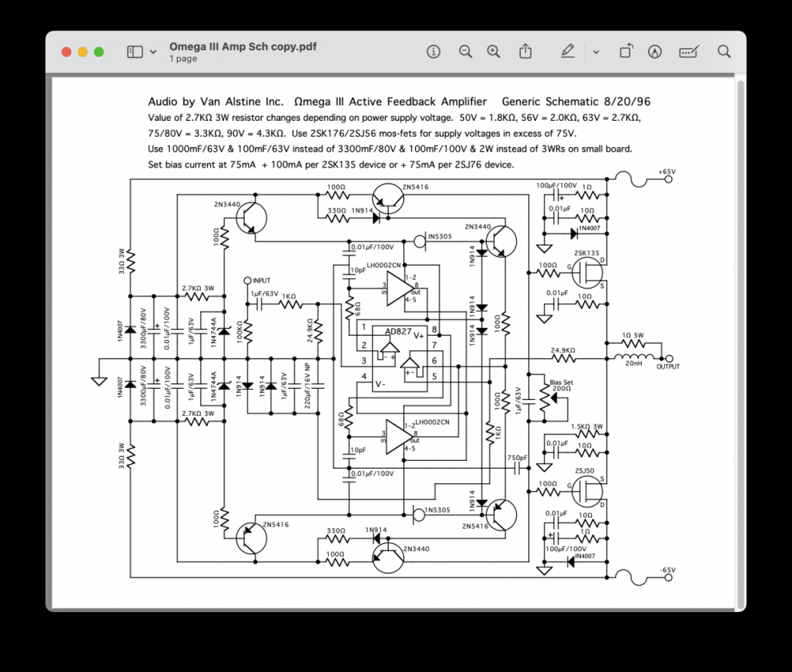Click the 'Generic Schematic 8/20/96' text
792x672 pixels.
click(x=576, y=102)
